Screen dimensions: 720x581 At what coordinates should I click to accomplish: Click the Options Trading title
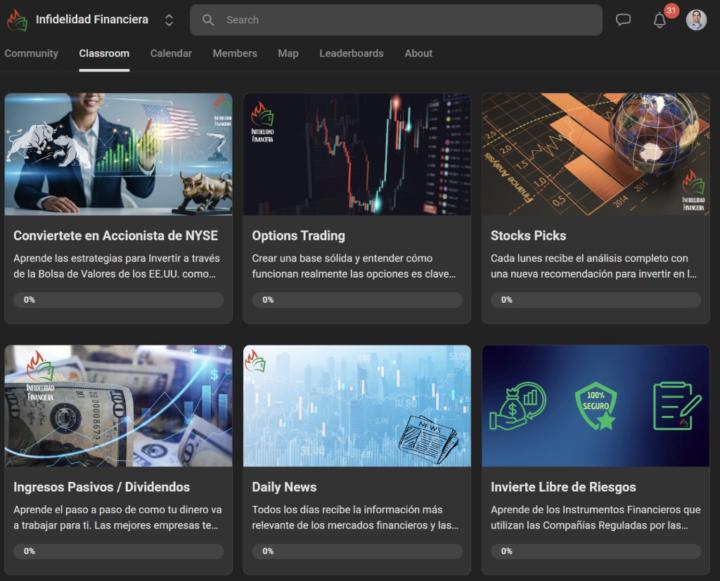click(298, 236)
